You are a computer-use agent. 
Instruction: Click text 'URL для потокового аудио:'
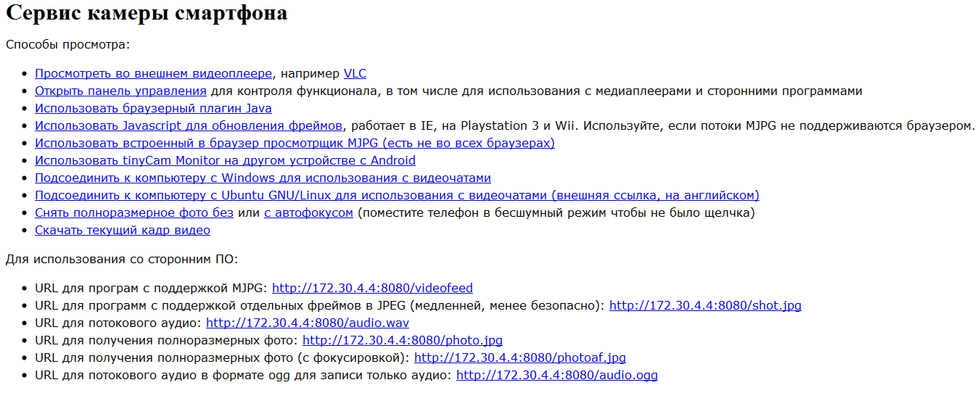point(119,323)
